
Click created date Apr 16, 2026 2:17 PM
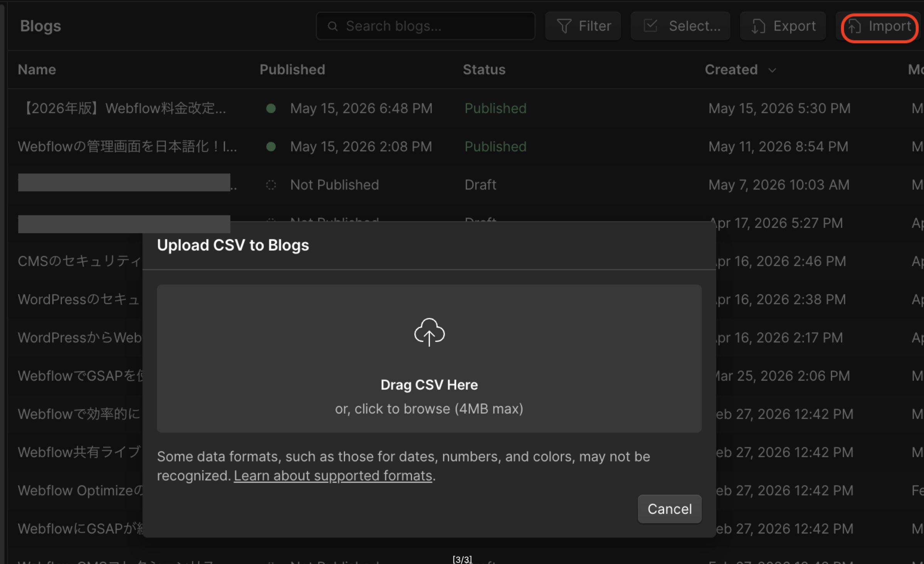pos(779,337)
